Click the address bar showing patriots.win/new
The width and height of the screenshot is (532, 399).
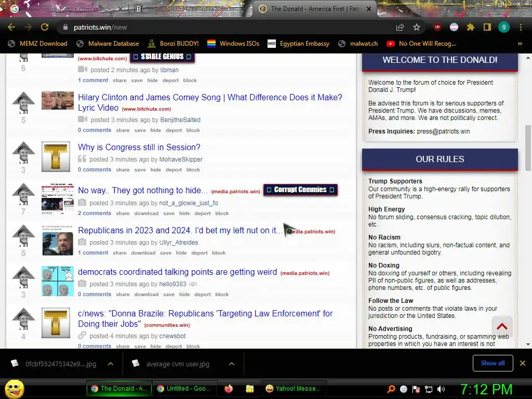point(224,27)
